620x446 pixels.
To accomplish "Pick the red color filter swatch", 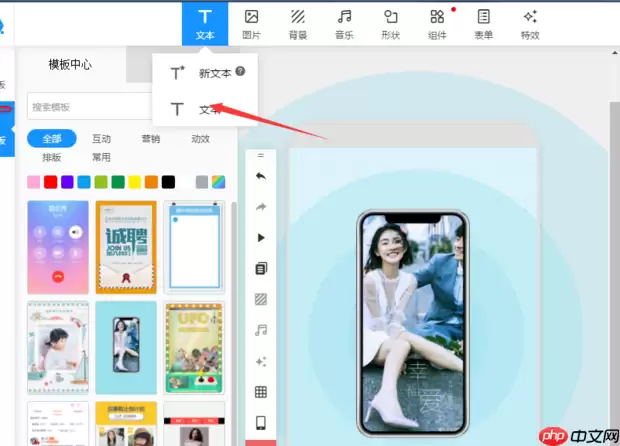I will [x=51, y=182].
